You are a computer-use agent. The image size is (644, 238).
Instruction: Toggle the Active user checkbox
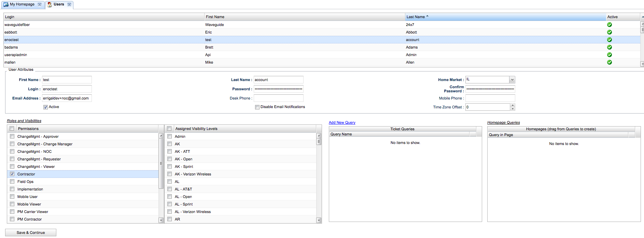45,107
